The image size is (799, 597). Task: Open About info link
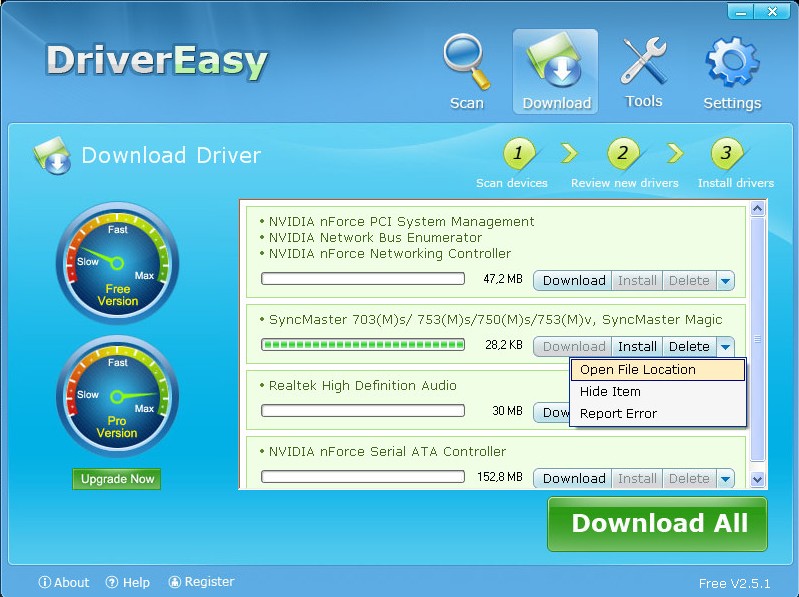(64, 582)
